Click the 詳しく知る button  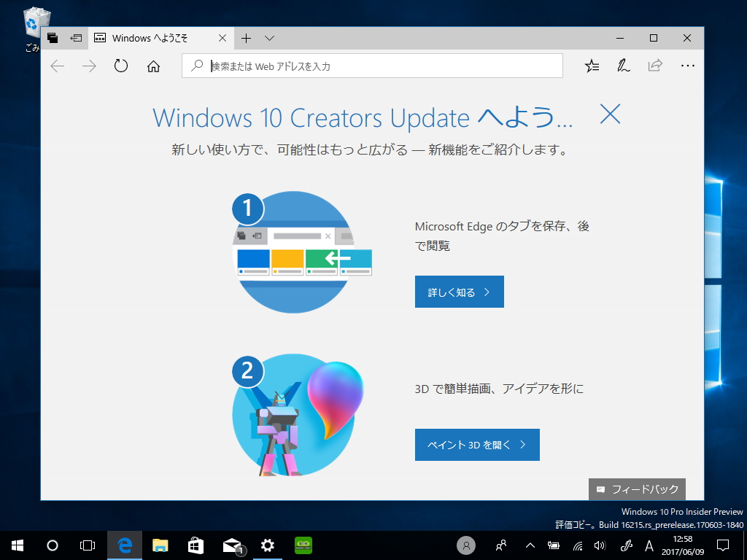[x=459, y=291]
